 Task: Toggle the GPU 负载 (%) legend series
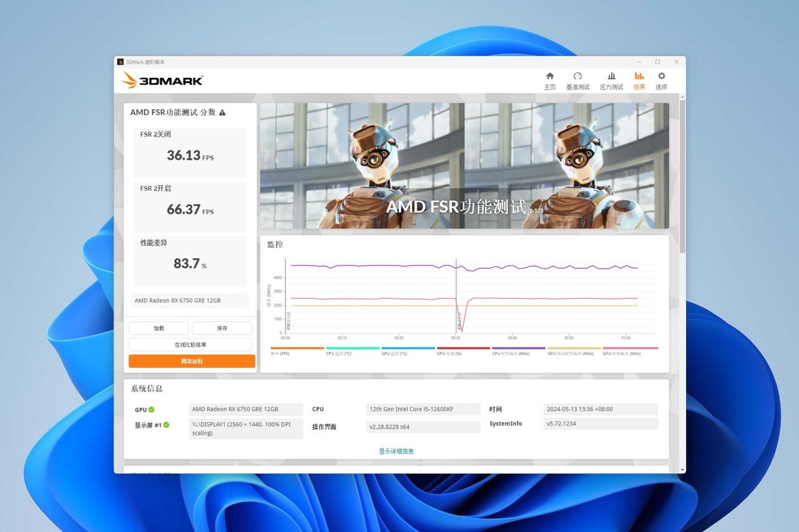click(x=463, y=351)
